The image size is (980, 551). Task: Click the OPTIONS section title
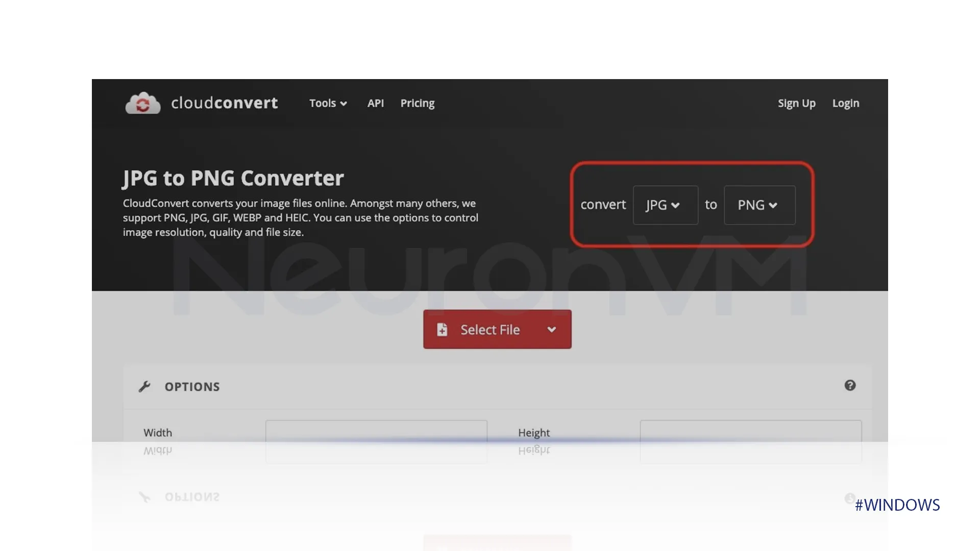tap(192, 387)
